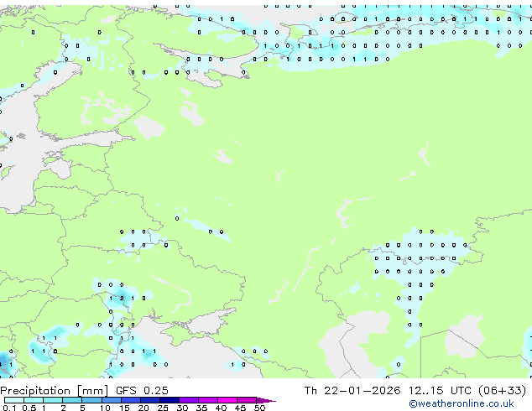Click the GFS 0.25 model label

pyautogui.click(x=142, y=391)
